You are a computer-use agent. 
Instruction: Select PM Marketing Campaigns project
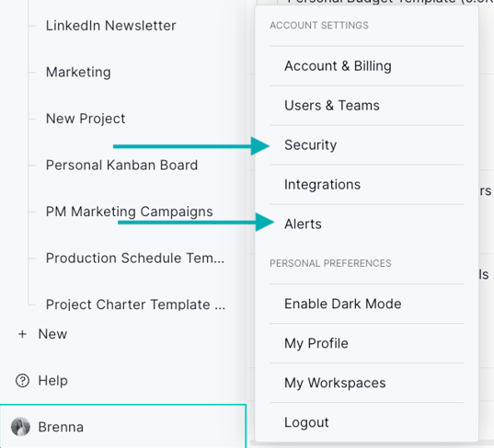[x=129, y=212]
